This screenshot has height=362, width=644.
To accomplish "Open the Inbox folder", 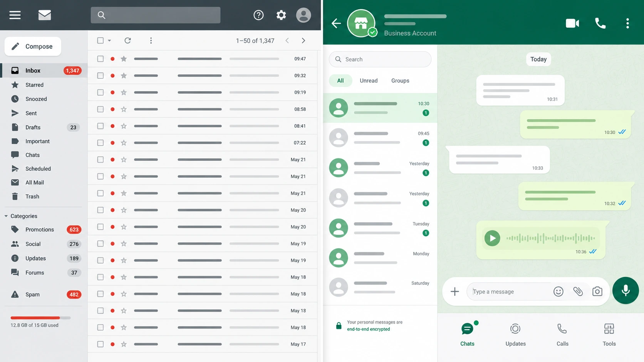I will pos(44,70).
